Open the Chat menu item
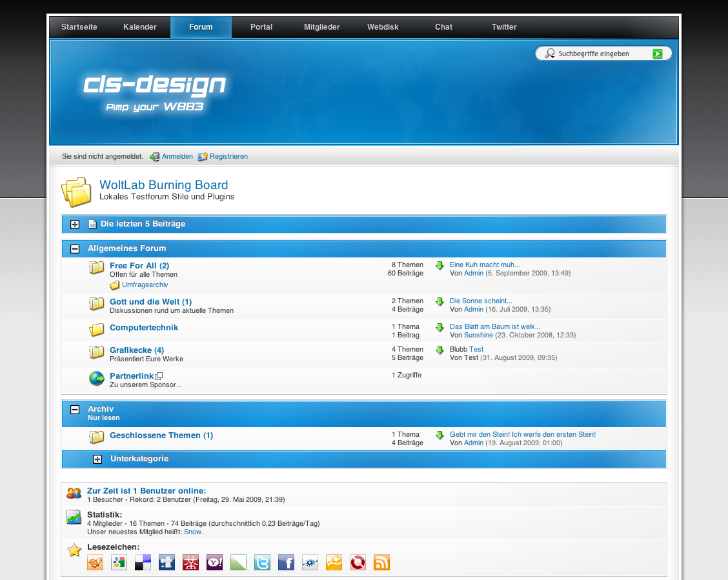 pyautogui.click(x=443, y=27)
